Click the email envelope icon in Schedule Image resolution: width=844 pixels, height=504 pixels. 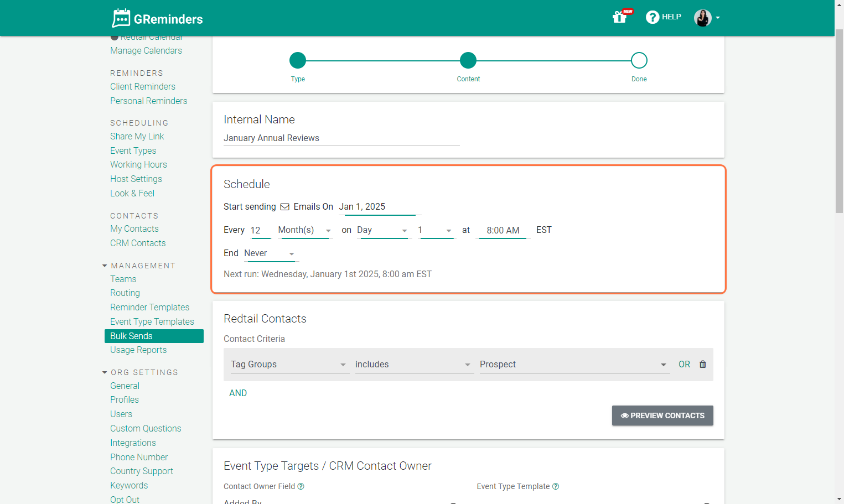285,206
